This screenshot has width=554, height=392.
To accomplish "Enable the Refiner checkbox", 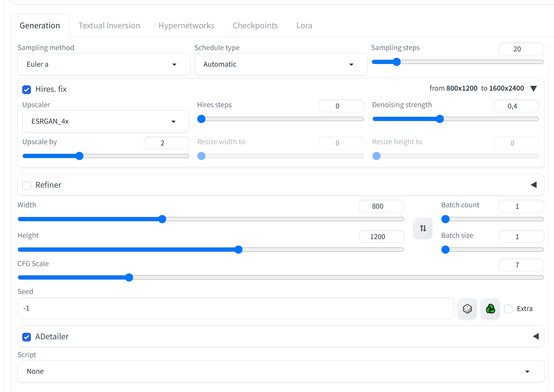I will click(27, 185).
